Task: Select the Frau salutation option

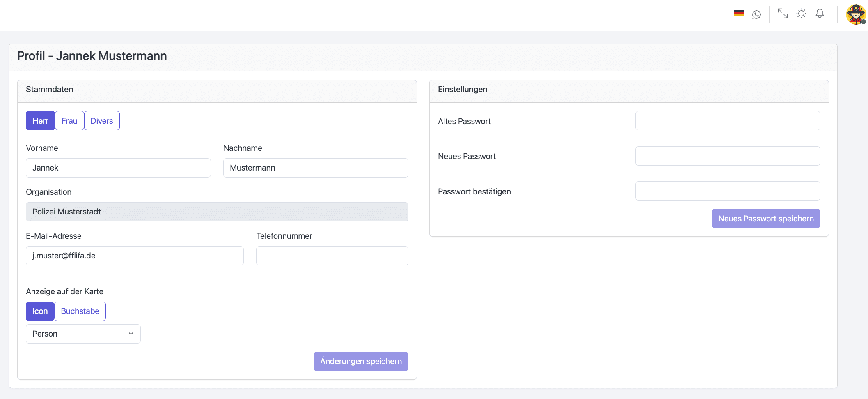Action: [69, 121]
